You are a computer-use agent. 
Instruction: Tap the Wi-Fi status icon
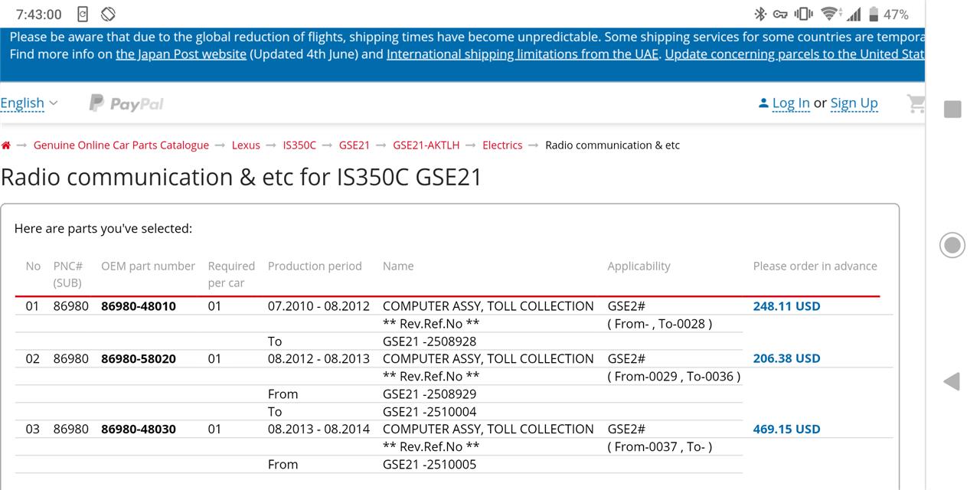pyautogui.click(x=829, y=14)
